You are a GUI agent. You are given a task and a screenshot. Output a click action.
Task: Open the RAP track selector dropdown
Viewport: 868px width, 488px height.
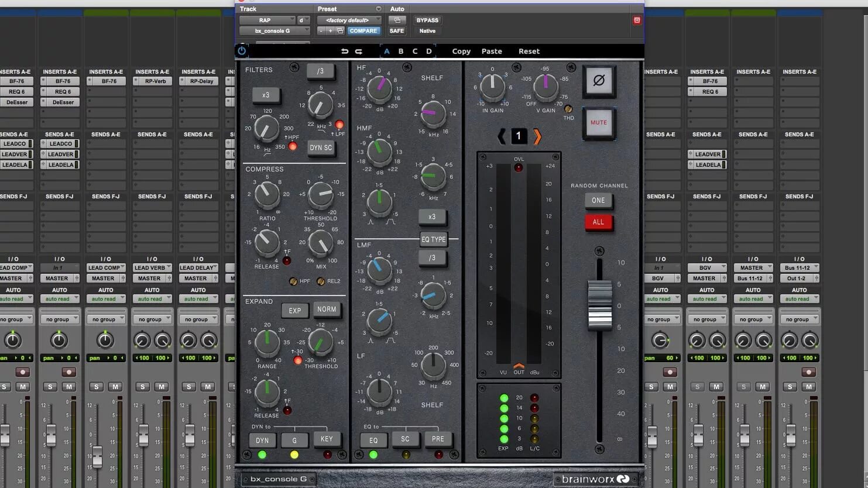(x=267, y=20)
